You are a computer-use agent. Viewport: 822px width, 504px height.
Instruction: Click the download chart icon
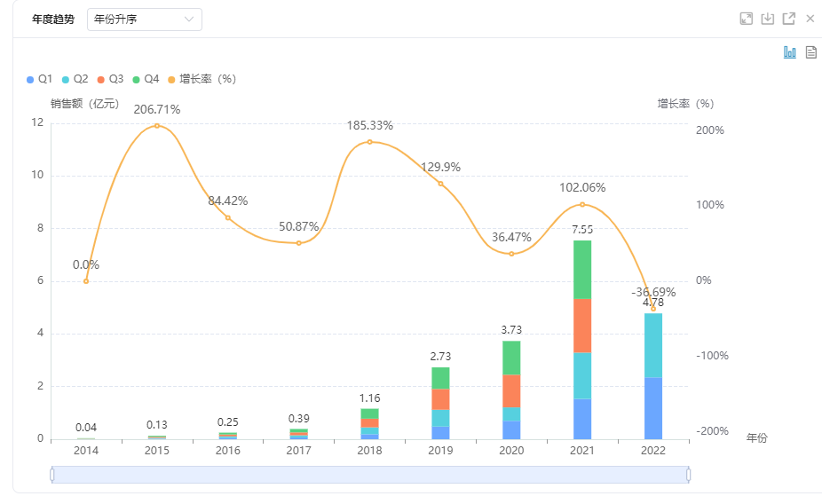pyautogui.click(x=768, y=19)
